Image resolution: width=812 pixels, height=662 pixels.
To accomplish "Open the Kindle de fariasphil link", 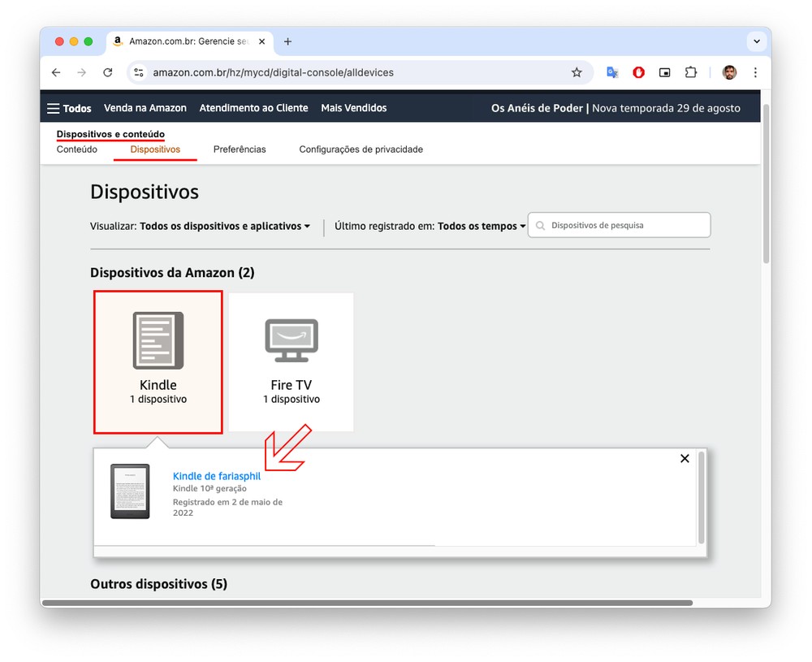I will coord(217,476).
